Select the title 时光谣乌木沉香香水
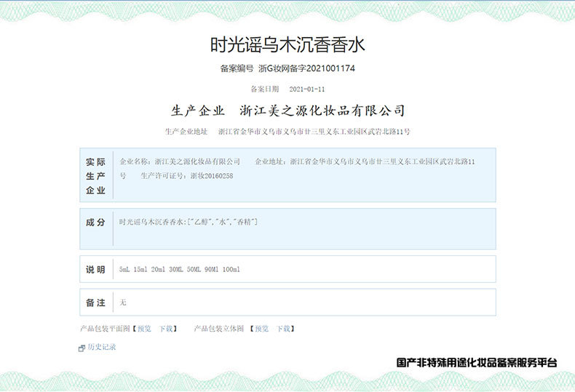Viewport: 575px width, 392px height. click(287, 44)
